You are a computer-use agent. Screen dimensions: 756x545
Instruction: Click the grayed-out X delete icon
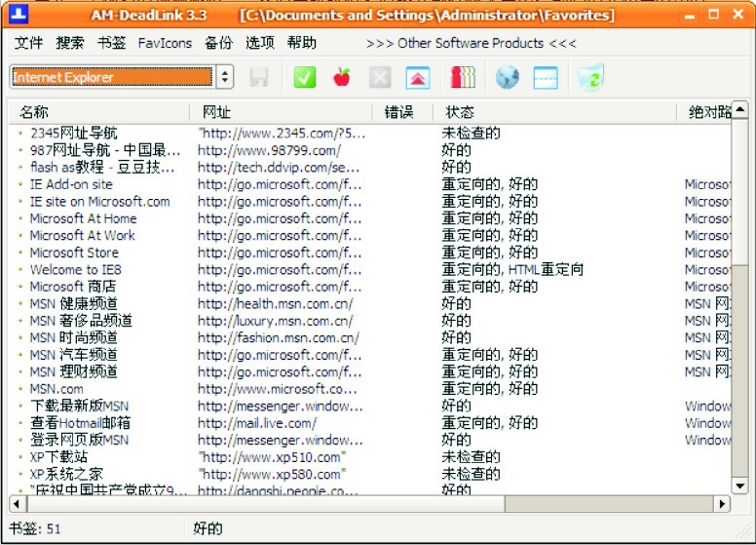coord(380,77)
